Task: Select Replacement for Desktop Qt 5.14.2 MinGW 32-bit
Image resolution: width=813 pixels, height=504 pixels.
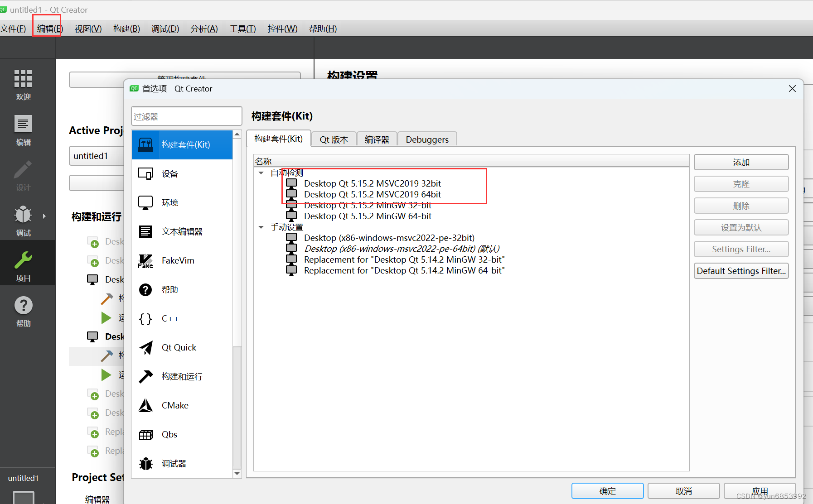Action: coord(404,259)
